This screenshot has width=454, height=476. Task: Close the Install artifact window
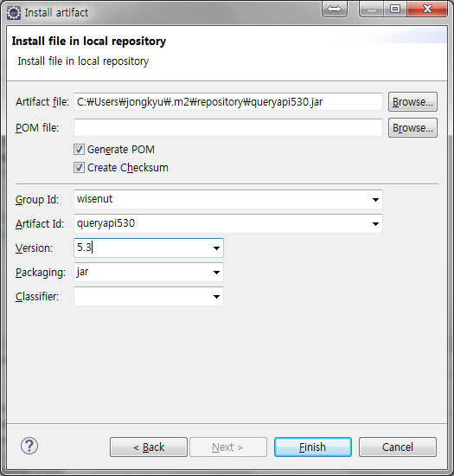coord(427,10)
